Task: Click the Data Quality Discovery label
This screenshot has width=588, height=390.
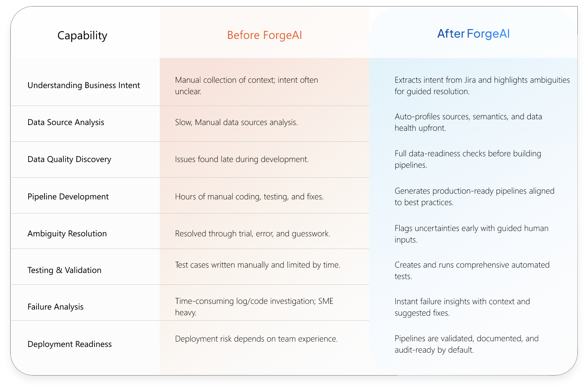Action: pyautogui.click(x=69, y=159)
